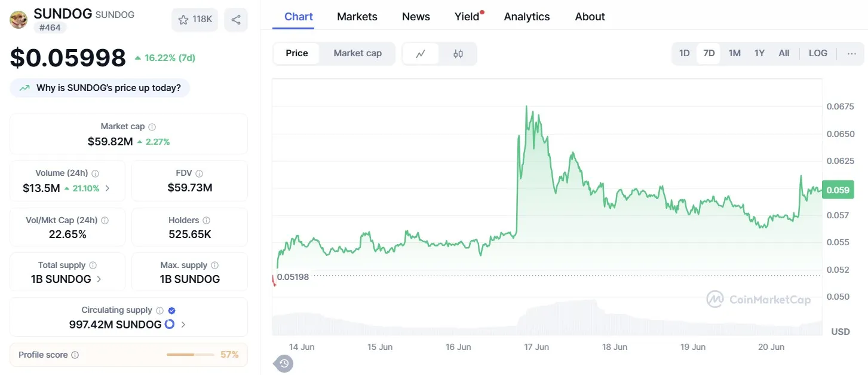Show Holders info icon

point(206,221)
